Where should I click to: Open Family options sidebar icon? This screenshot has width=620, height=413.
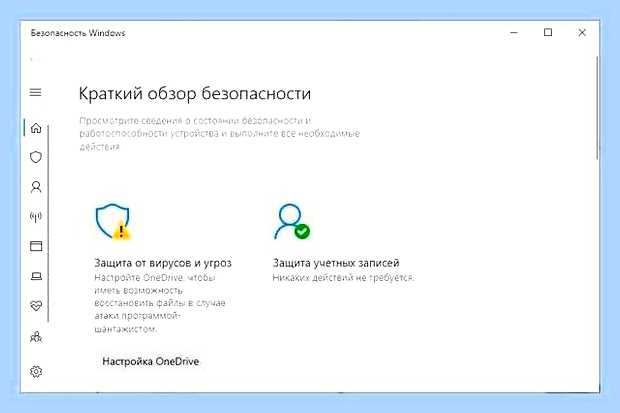(x=36, y=337)
